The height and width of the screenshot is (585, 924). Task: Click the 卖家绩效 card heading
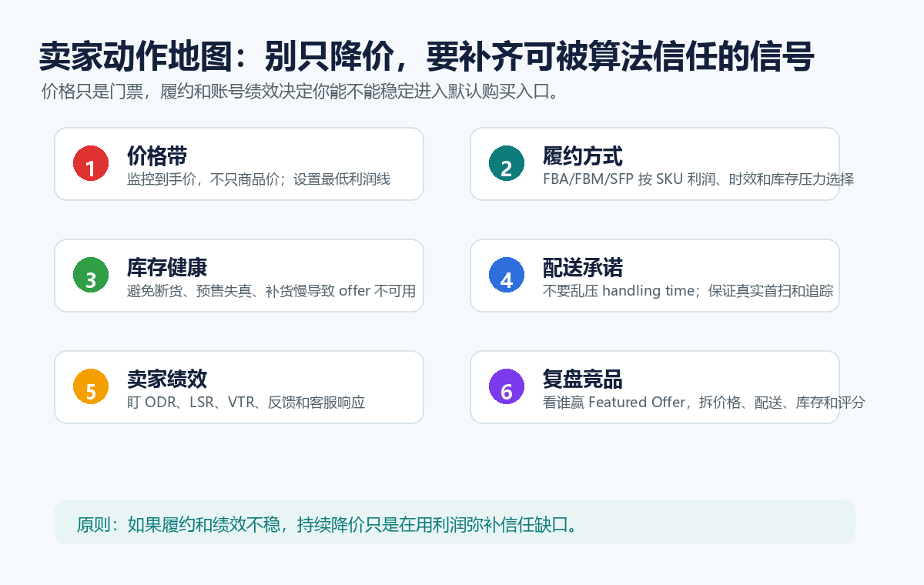pos(167,379)
